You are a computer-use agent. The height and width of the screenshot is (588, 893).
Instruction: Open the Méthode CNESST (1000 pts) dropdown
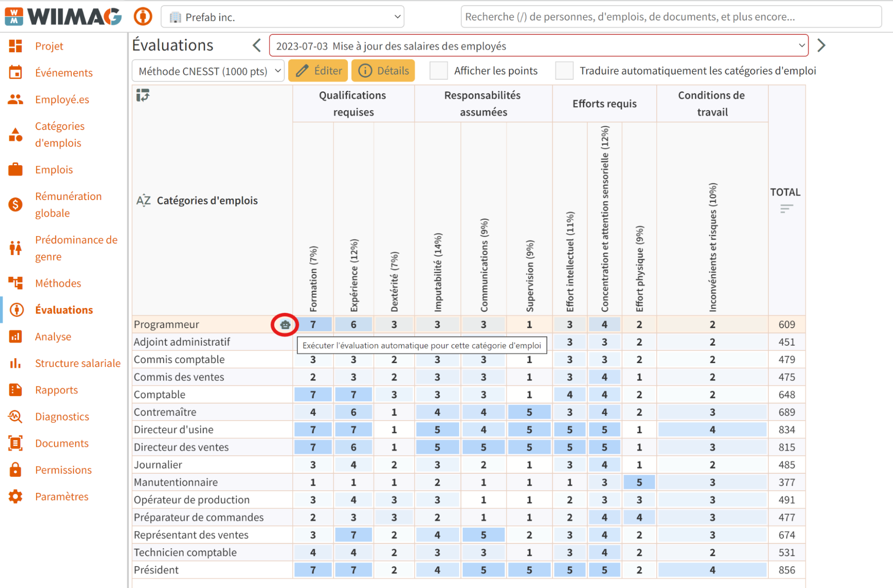point(208,71)
